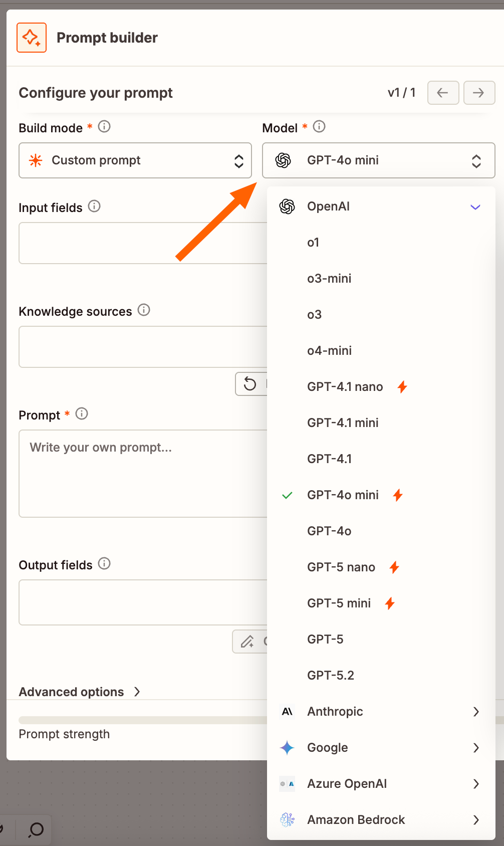Expand Advanced options section

coord(80,692)
